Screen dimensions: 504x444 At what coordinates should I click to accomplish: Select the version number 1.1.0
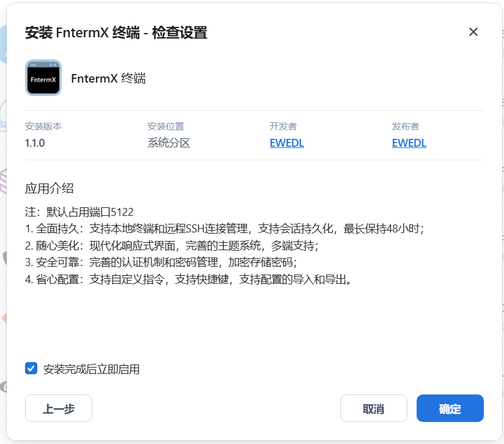point(35,143)
